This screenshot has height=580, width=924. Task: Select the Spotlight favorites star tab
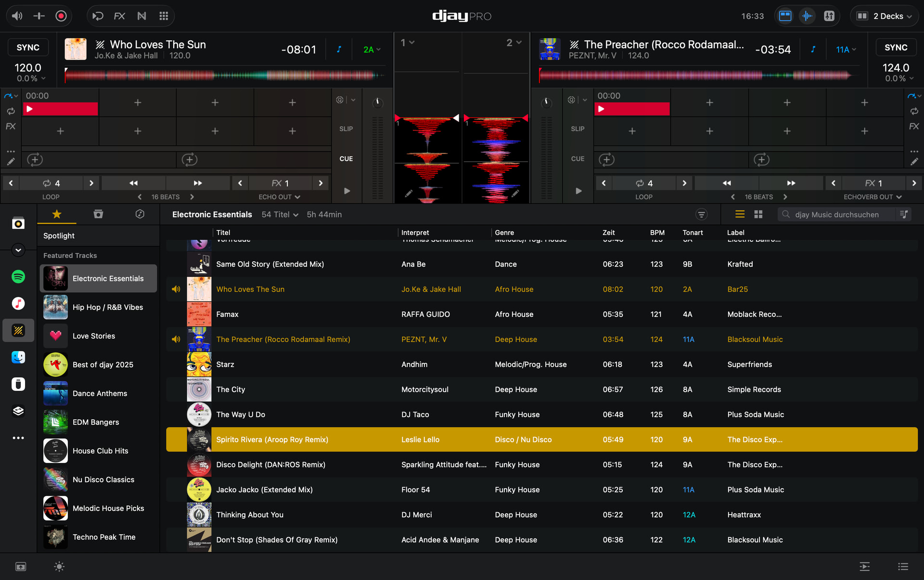(x=57, y=214)
